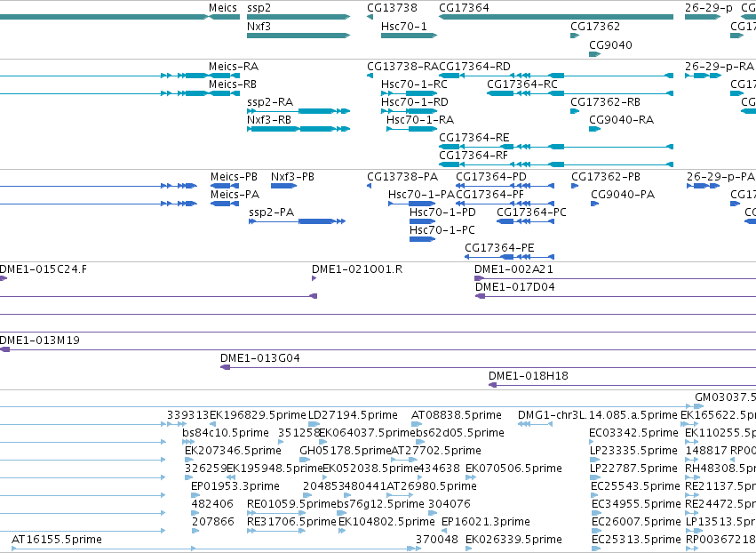The width and height of the screenshot is (756, 553).
Task: Click the 26-29-p-PA protein label
Action: pos(720,177)
